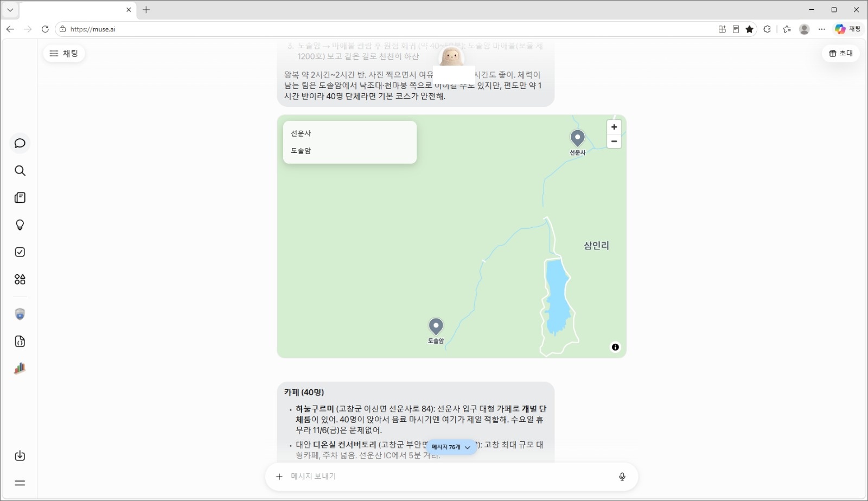This screenshot has width=868, height=501.
Task: Zoom in on the map
Action: pos(614,127)
